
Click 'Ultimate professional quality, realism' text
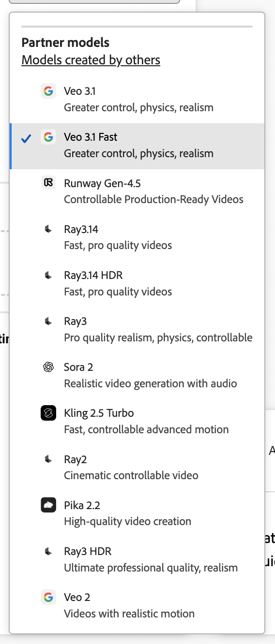[x=151, y=568]
